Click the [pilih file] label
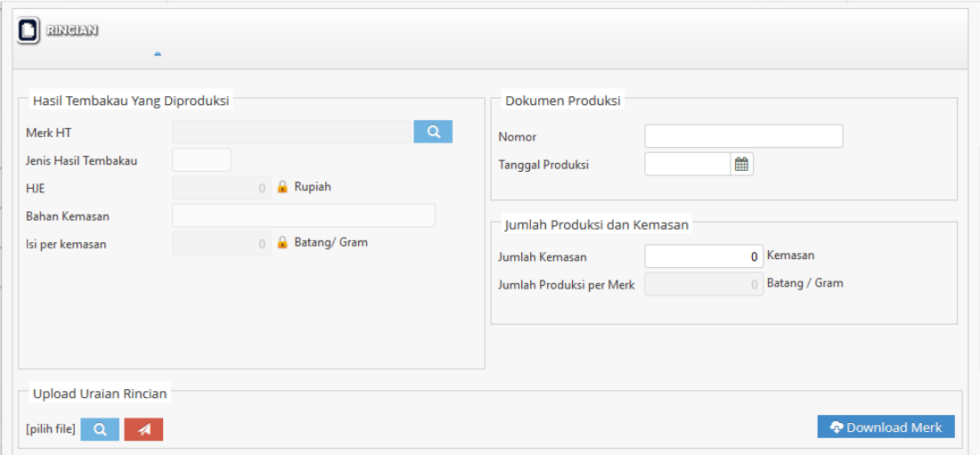This screenshot has height=455, width=980. tap(51, 430)
